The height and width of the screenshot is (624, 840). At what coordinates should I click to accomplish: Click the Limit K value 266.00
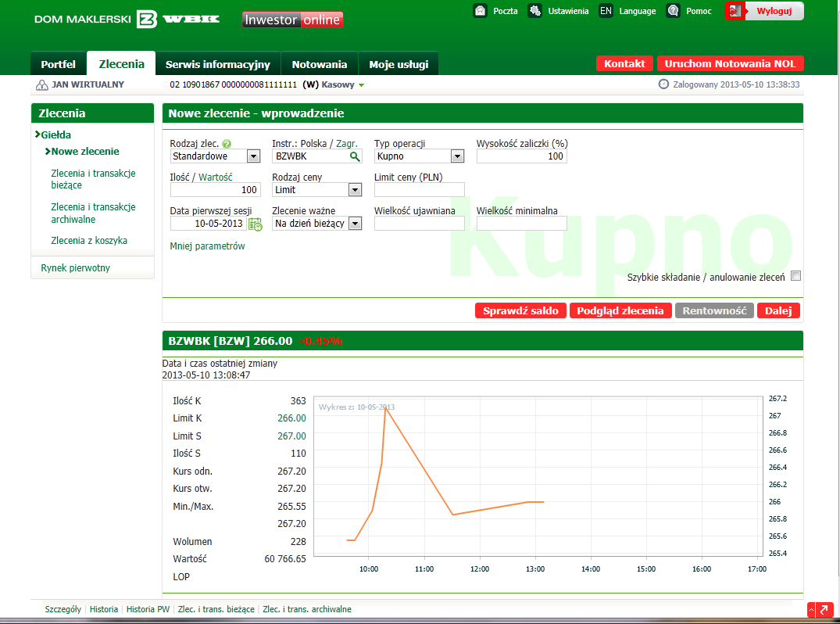pyautogui.click(x=292, y=418)
